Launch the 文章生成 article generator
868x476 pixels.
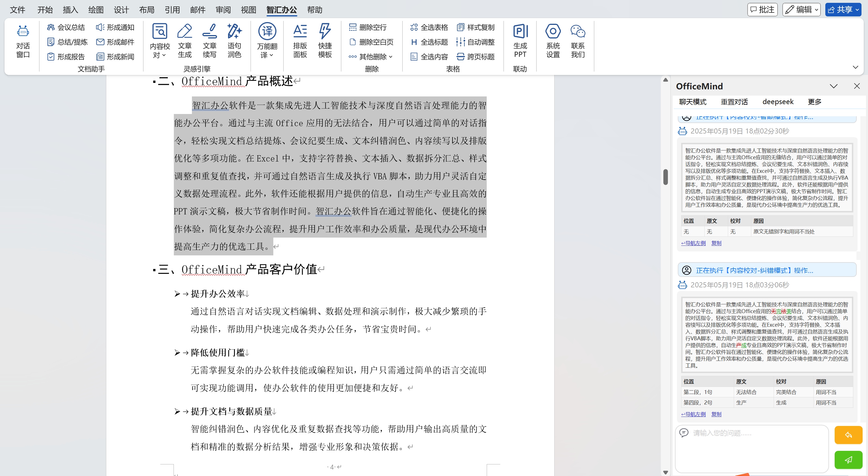(x=185, y=41)
